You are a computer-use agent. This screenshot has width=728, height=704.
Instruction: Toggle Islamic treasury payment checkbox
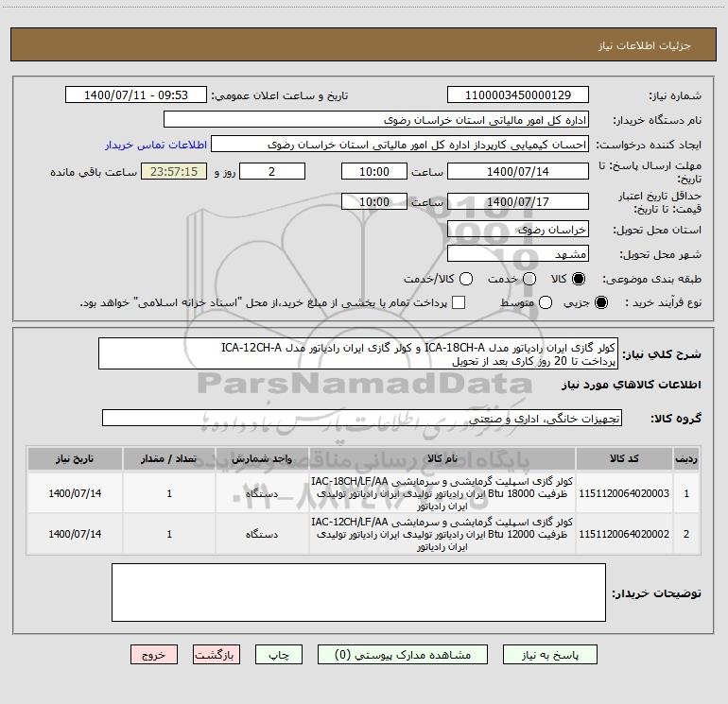[x=459, y=302]
